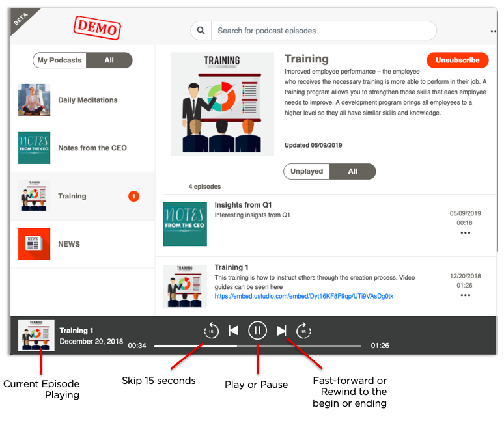Show only Unplayed episodes
The image size is (504, 421).
pos(307,172)
